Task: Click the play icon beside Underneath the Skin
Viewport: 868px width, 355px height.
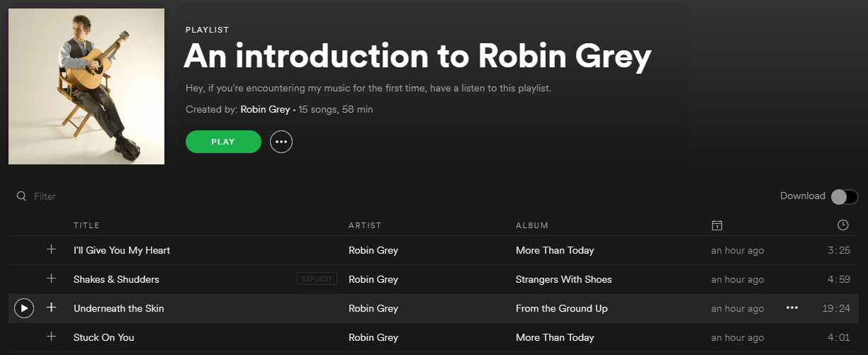Action: click(24, 308)
